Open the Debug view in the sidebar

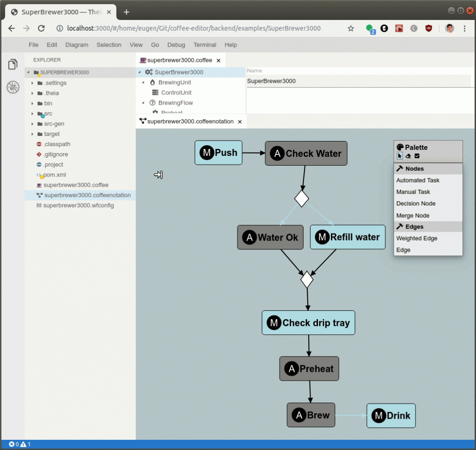tap(13, 86)
